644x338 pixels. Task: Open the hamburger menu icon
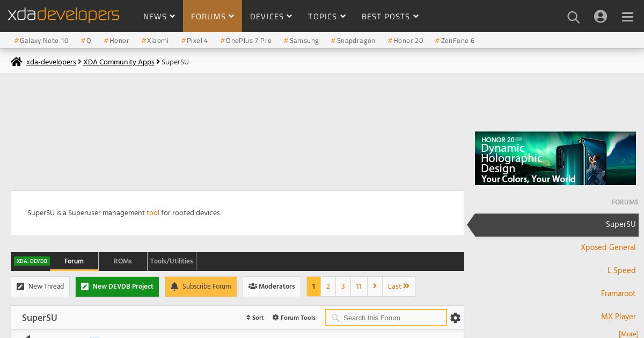click(628, 17)
